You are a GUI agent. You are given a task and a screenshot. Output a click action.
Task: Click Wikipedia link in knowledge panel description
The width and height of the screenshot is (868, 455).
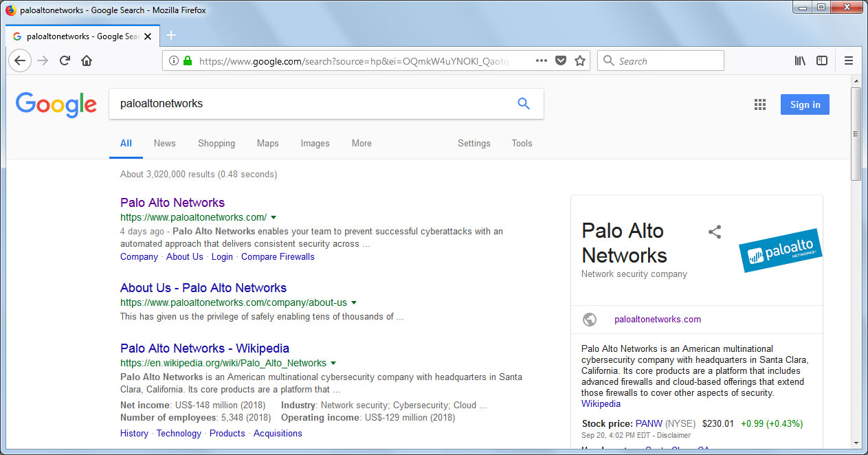pyautogui.click(x=601, y=403)
